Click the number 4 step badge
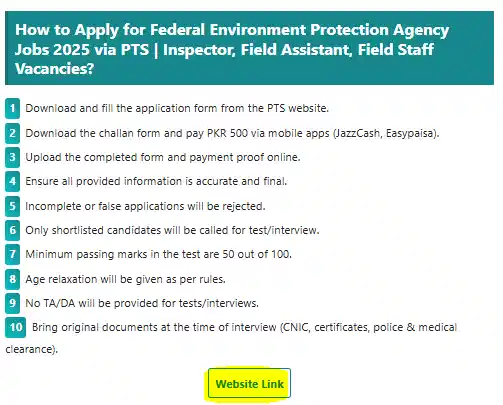The width and height of the screenshot is (503, 405). (12, 182)
